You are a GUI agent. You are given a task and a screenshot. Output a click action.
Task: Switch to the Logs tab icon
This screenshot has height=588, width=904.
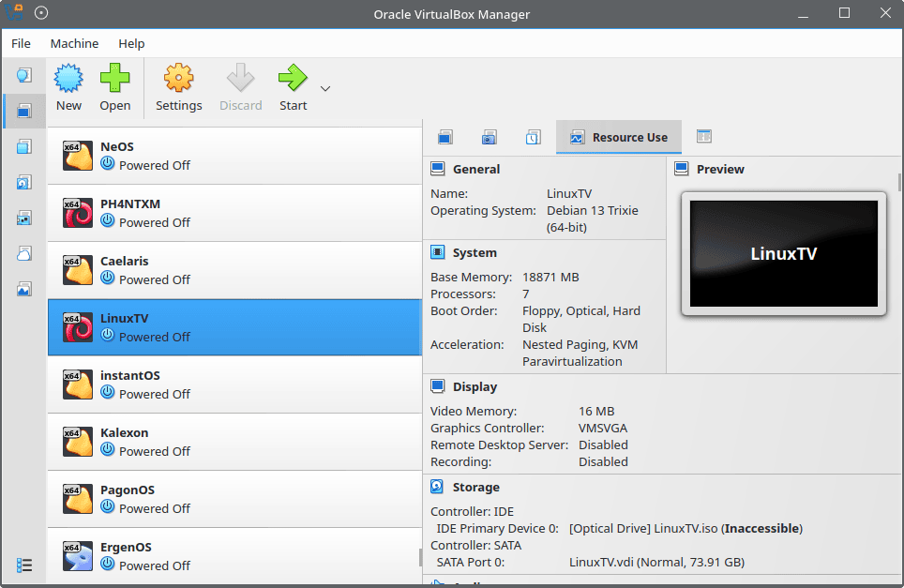(533, 137)
